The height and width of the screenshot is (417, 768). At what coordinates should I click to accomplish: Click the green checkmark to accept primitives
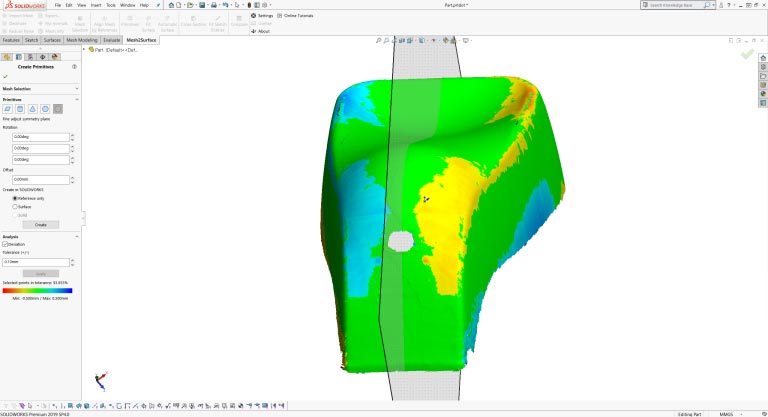5,76
